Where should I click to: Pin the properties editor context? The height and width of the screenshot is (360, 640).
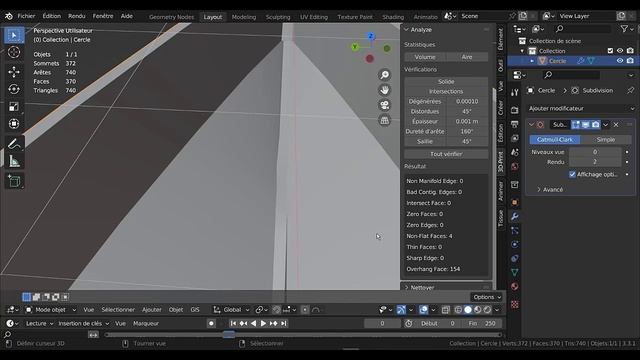[631, 90]
